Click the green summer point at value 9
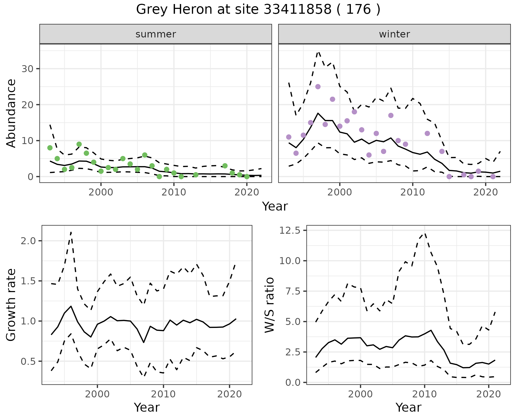 [79, 144]
